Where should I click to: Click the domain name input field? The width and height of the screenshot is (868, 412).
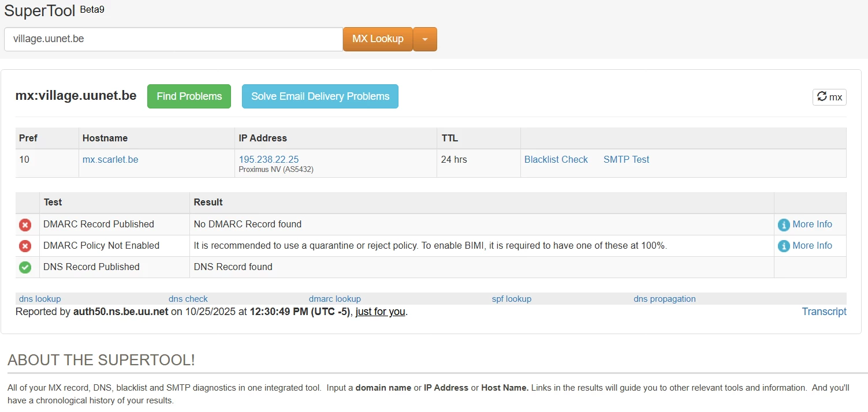coord(173,39)
